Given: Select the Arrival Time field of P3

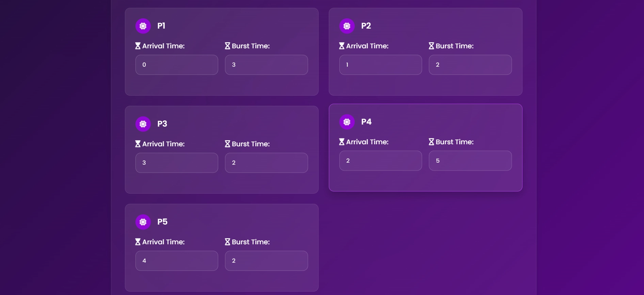Looking at the screenshot, I should 176,163.
